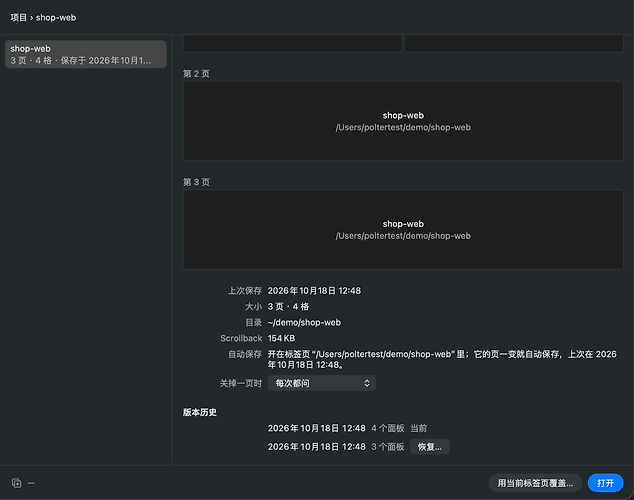Remove the project with the minus icon
Image resolution: width=634 pixels, height=500 pixels.
31,483
